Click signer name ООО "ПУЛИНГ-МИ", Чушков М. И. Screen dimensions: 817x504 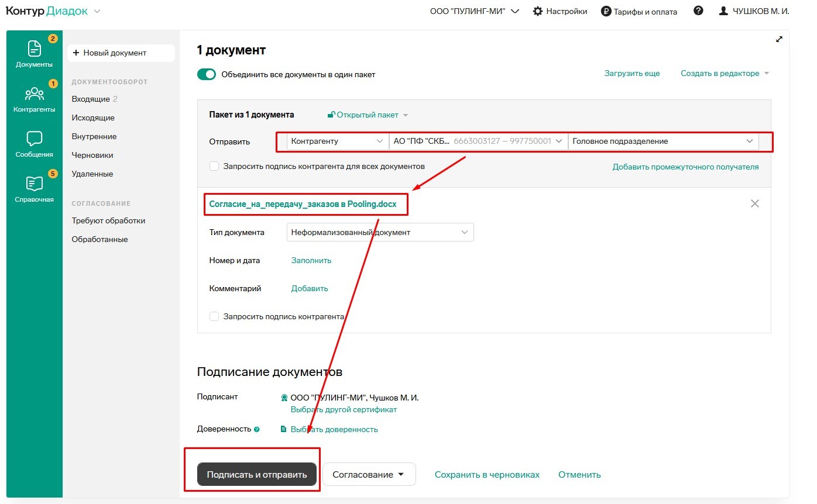[355, 398]
